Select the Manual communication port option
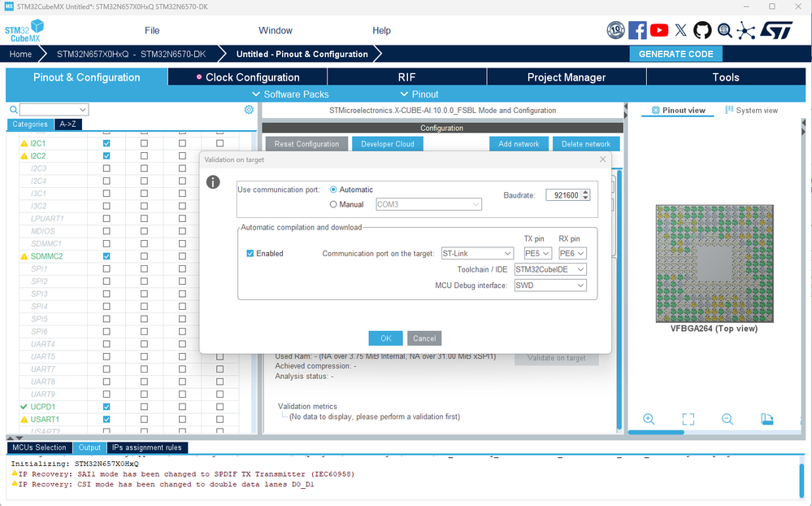The height and width of the screenshot is (506, 812). coord(333,204)
